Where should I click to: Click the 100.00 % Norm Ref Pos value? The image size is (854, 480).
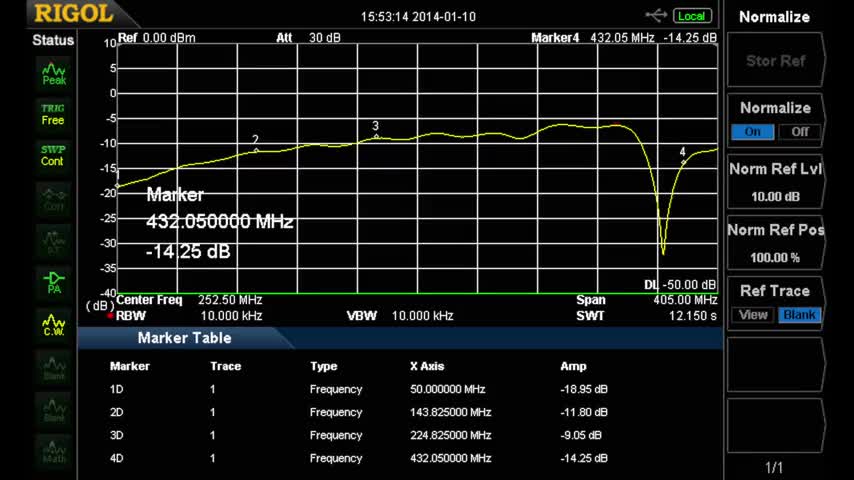click(x=776, y=258)
